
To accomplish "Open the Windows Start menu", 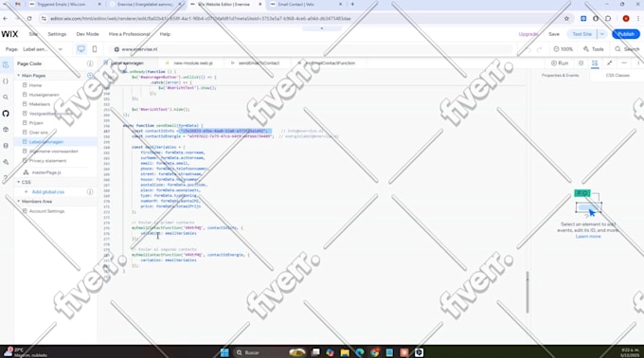I will 224,352.
